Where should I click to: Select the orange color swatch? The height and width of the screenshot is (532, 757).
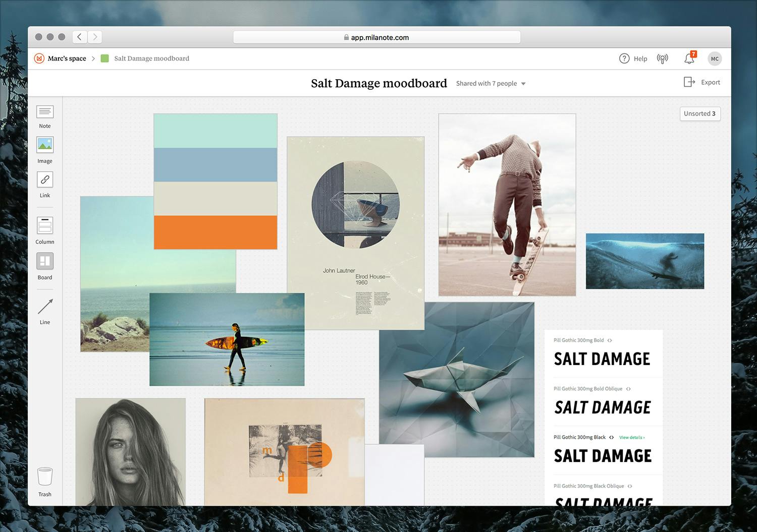click(215, 232)
